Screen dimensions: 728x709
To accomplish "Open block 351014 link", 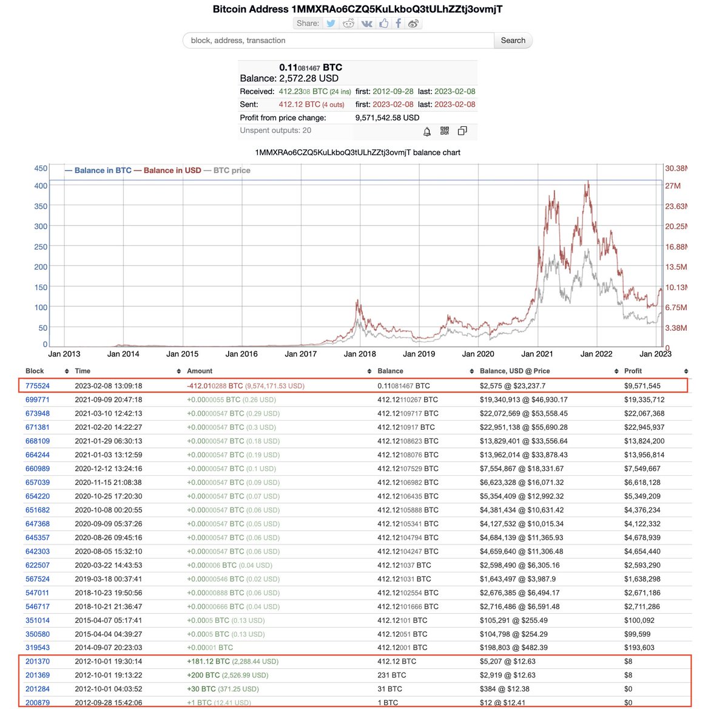I will click(38, 620).
